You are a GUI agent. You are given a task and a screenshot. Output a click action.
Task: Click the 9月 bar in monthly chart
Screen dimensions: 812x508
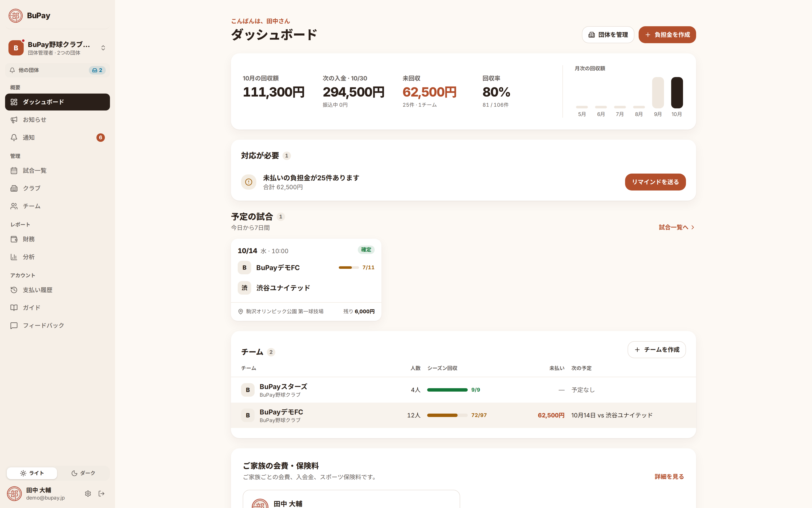click(x=658, y=93)
